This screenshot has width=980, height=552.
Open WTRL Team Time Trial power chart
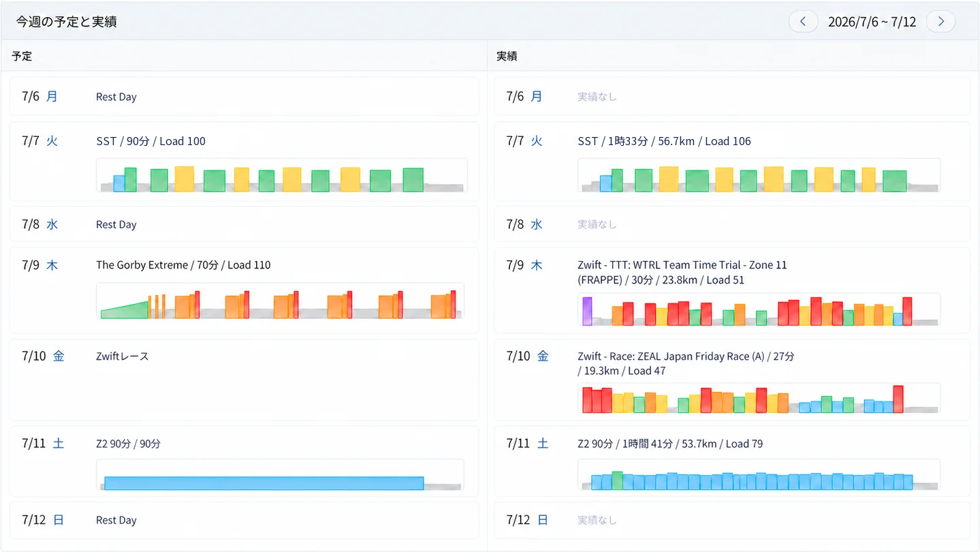click(x=759, y=310)
